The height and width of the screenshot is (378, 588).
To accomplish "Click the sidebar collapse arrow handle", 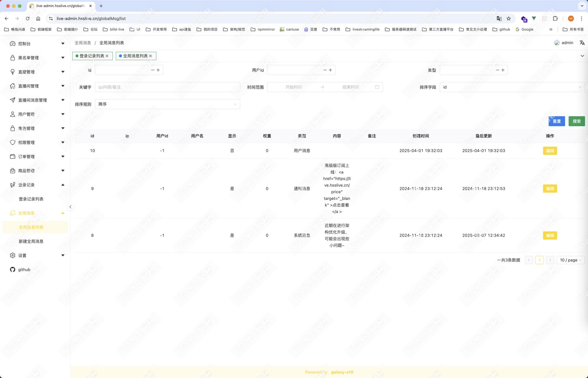I will pos(71,207).
